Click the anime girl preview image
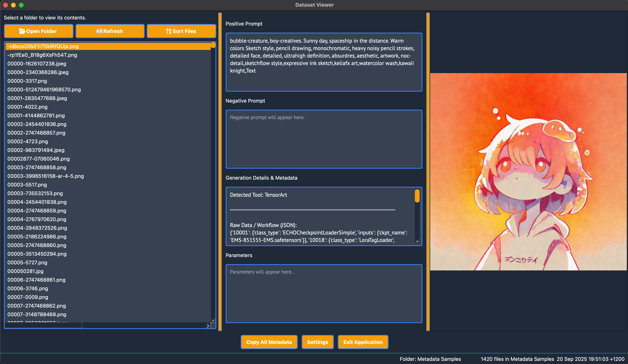 coord(528,172)
